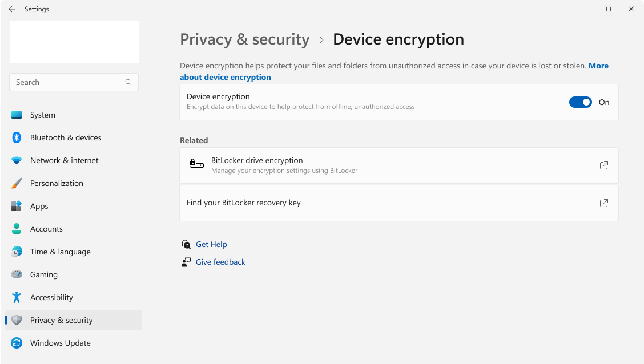644x364 pixels.
Task: Open Find your BitLocker recovery key
Action: point(399,203)
